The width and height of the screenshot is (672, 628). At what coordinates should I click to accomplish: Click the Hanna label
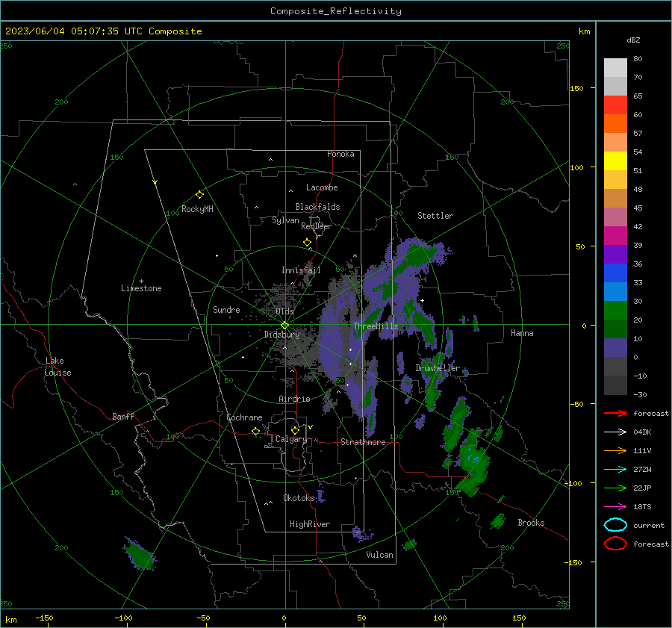(522, 333)
